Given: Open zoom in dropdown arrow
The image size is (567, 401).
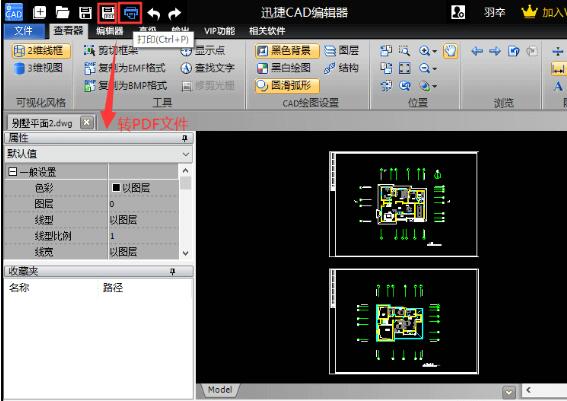Looking at the screenshot, I should pos(435,51).
